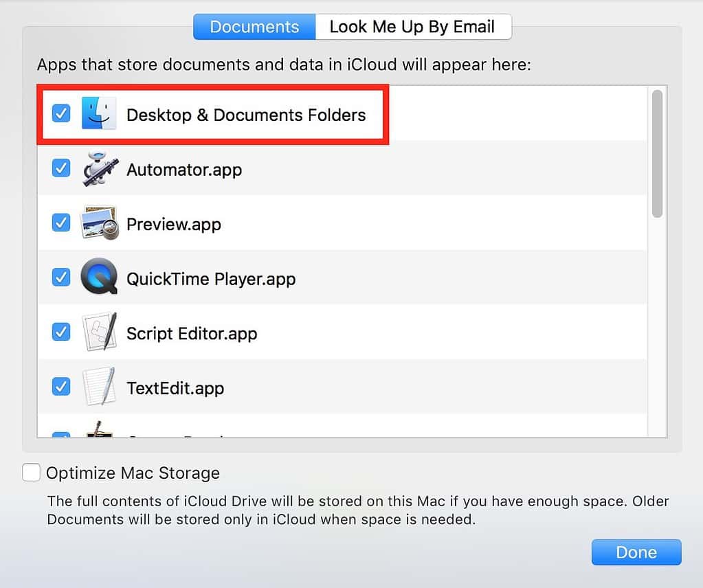Disable Desktop & Documents Folders syncing
The image size is (703, 588).
pyautogui.click(x=60, y=114)
